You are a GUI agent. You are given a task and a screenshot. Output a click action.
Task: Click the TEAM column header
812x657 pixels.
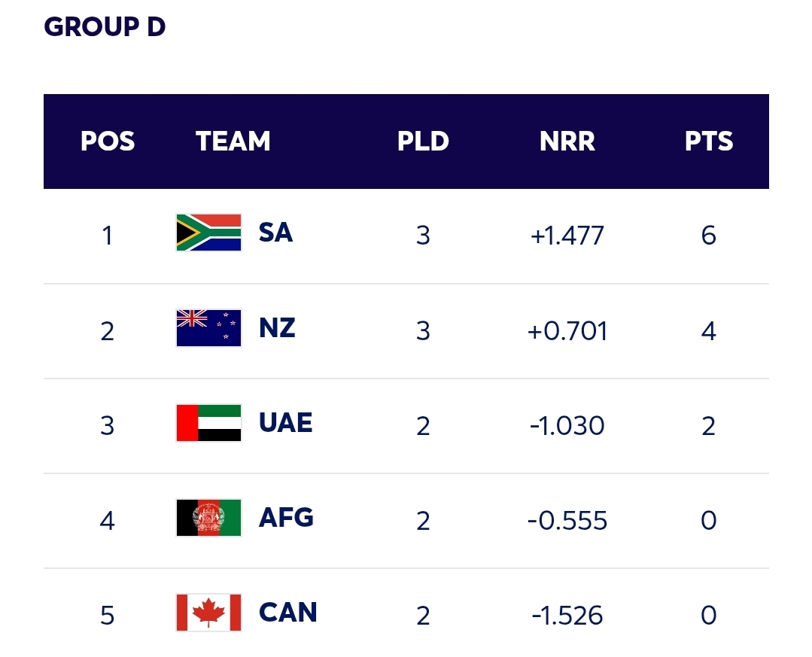pos(233,141)
